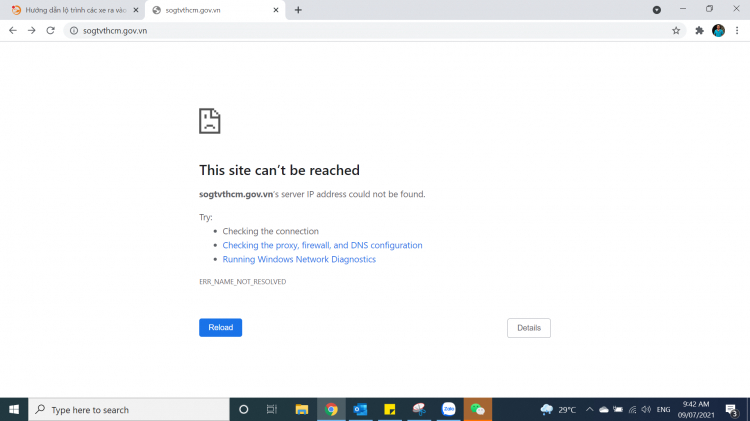750x421 pixels.
Task: Go forward to the next page
Action: tap(32, 31)
